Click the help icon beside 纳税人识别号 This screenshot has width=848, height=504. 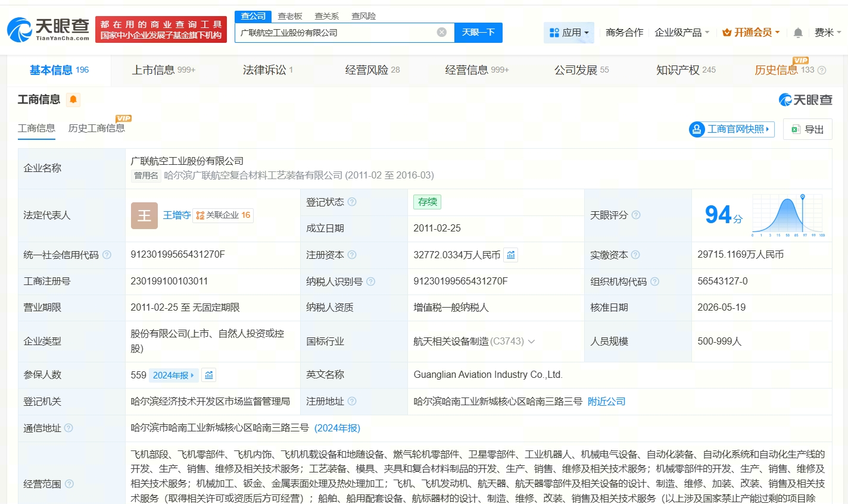tap(371, 281)
